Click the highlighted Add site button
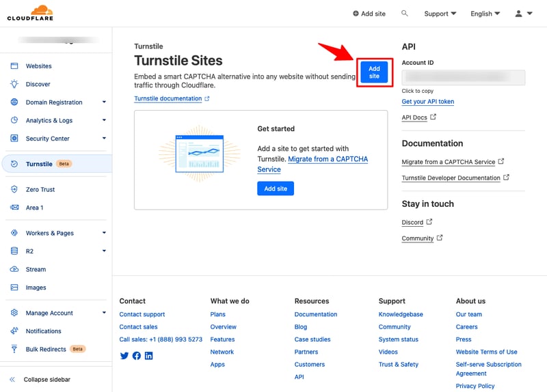The height and width of the screenshot is (392, 547). pyautogui.click(x=374, y=72)
